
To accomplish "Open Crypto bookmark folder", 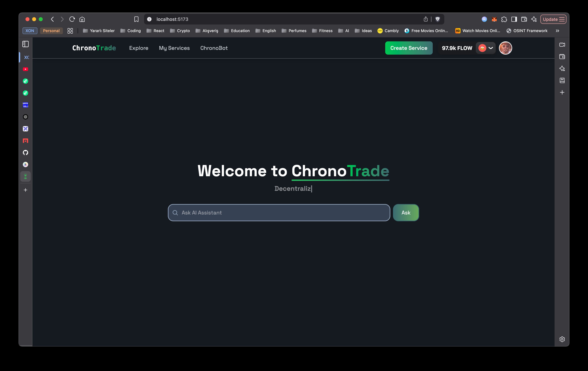I will tap(180, 31).
